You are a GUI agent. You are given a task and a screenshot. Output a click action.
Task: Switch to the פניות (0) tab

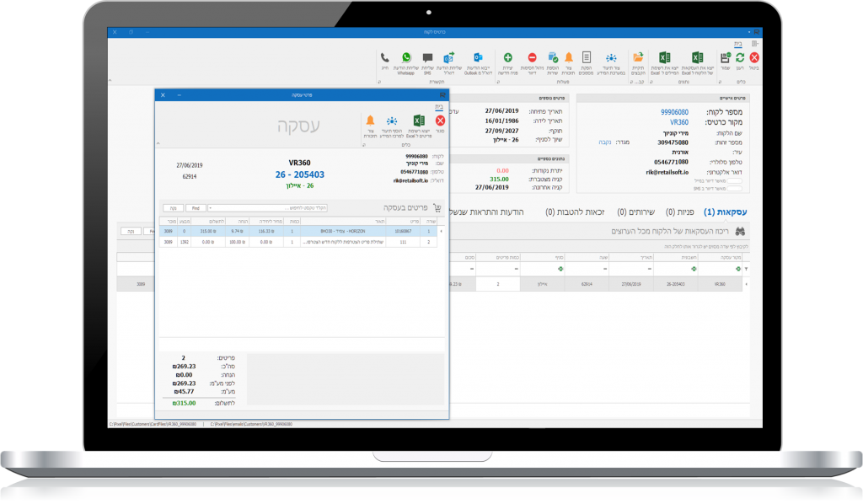pos(679,212)
